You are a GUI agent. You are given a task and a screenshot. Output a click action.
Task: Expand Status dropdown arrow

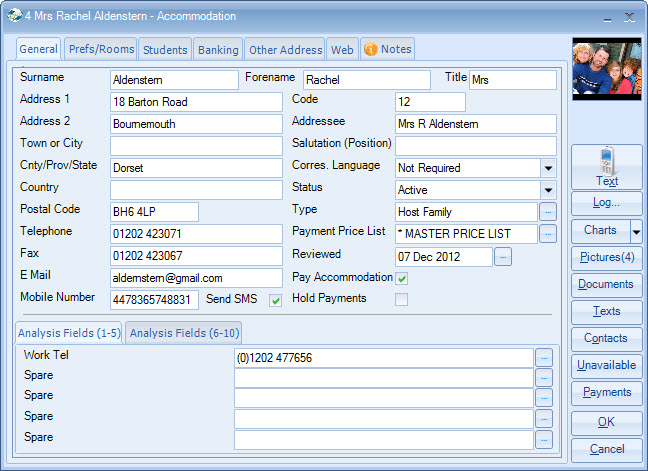pyautogui.click(x=548, y=190)
